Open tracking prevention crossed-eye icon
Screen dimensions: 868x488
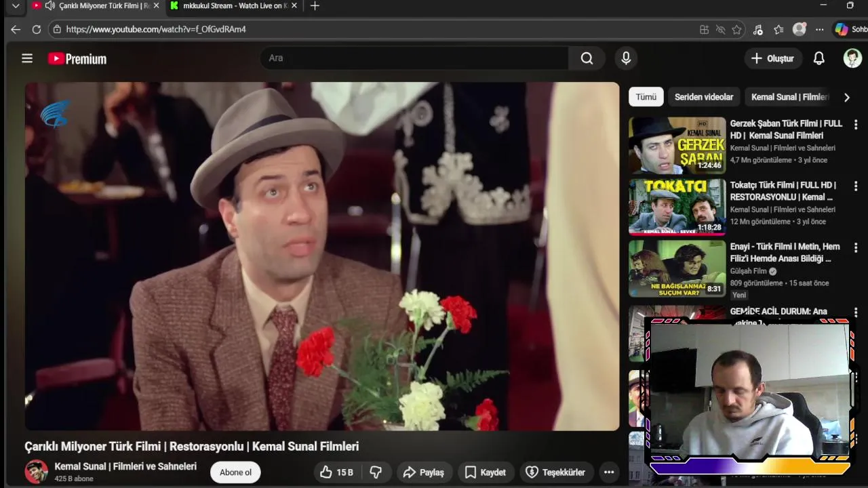(x=720, y=29)
